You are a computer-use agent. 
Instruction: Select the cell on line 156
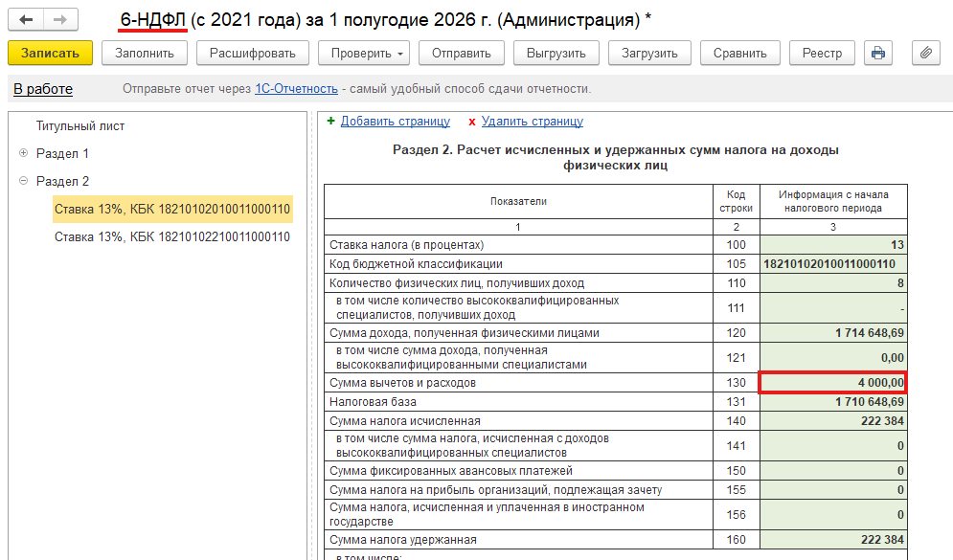coord(833,514)
